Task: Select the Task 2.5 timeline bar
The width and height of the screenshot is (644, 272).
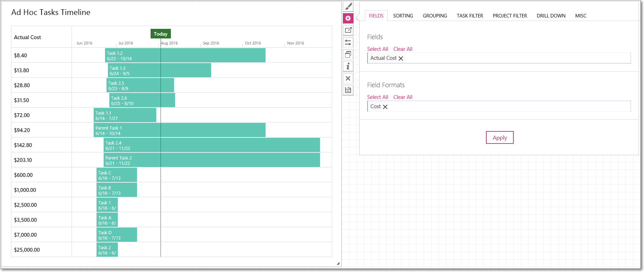Action: [x=140, y=85]
